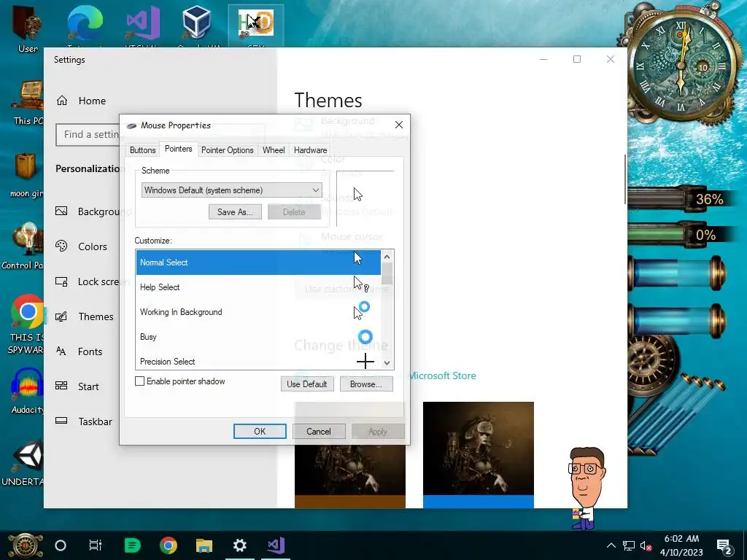747x560 pixels.
Task: Select Working In Background pointer row
Action: 258,312
